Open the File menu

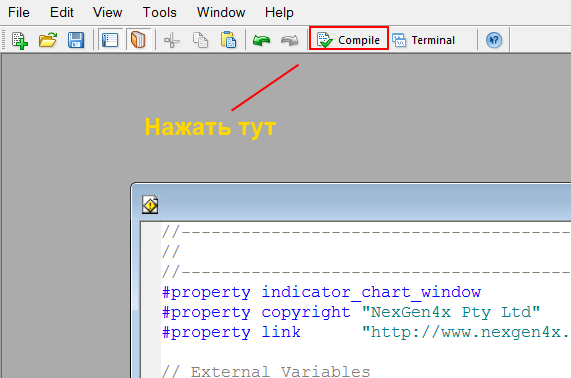coord(19,12)
